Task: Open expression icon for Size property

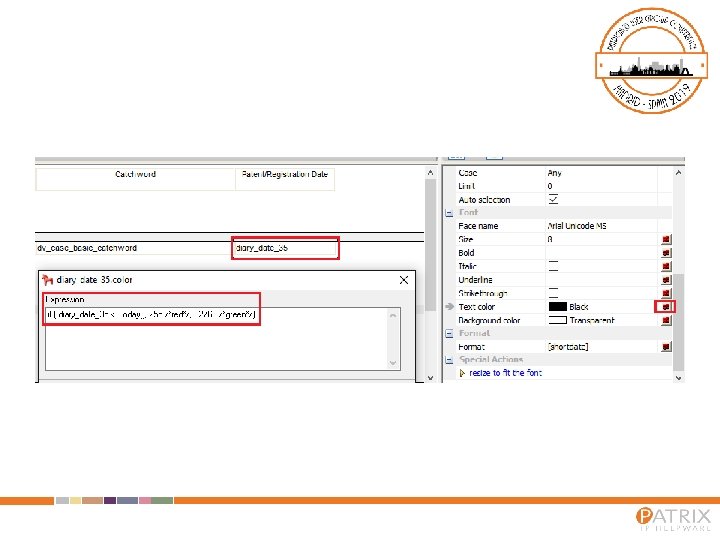Action: (666, 239)
